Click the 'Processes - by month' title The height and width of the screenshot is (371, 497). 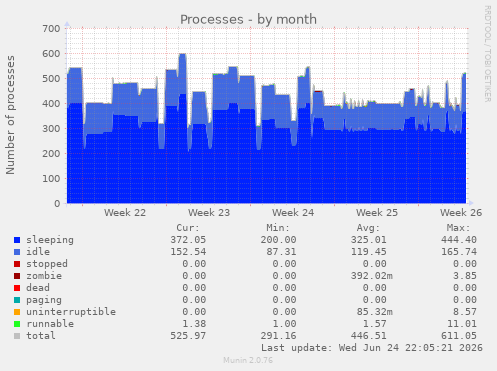(x=248, y=20)
